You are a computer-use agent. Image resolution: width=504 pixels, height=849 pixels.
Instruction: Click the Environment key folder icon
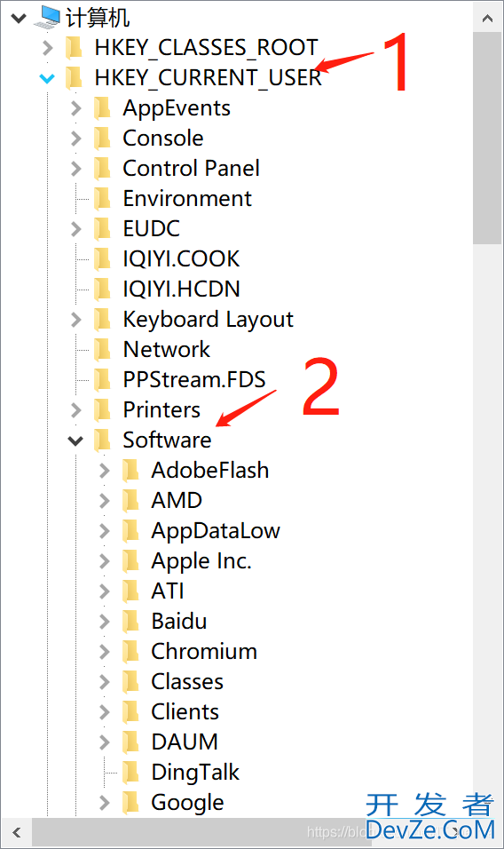pyautogui.click(x=102, y=199)
